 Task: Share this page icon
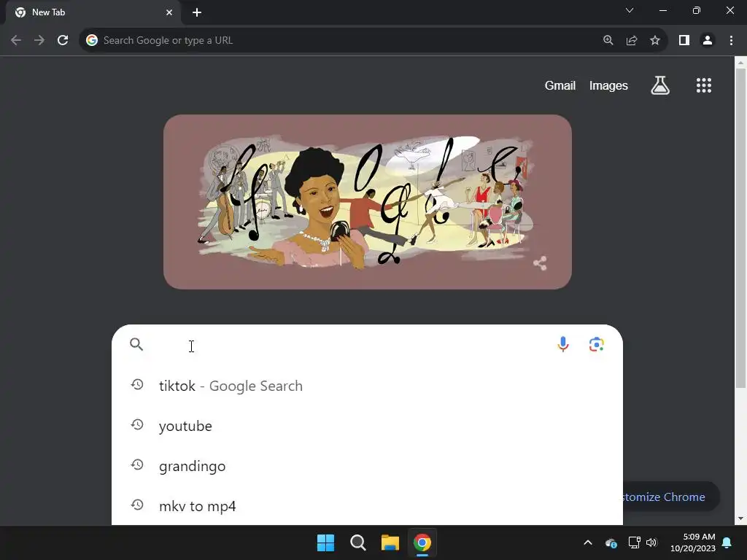pyautogui.click(x=632, y=41)
